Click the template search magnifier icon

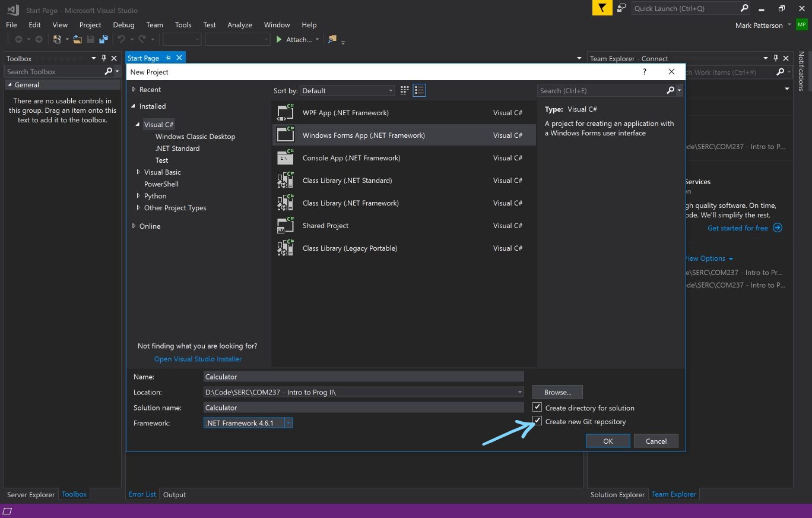671,90
